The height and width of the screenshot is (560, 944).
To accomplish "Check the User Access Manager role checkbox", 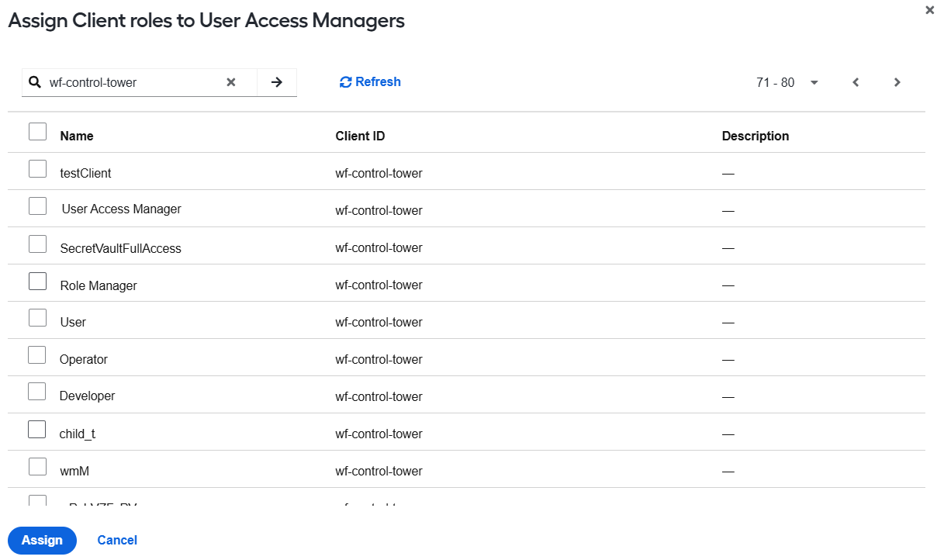I will (37, 206).
